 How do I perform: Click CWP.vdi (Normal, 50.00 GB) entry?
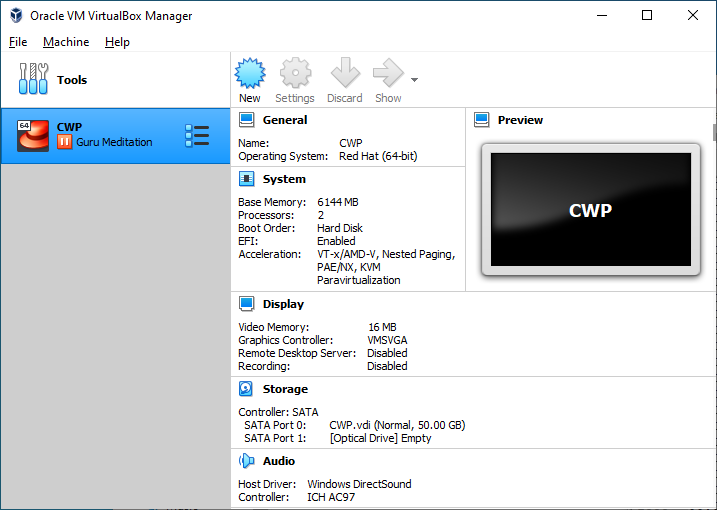[397, 425]
